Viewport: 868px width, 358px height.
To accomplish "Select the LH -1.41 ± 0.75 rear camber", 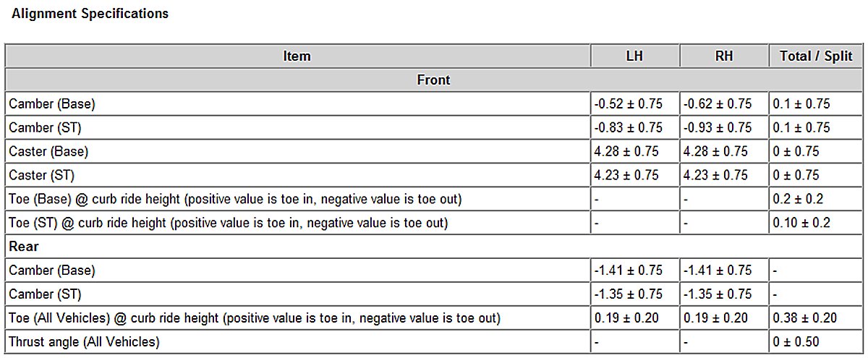I will [x=628, y=270].
